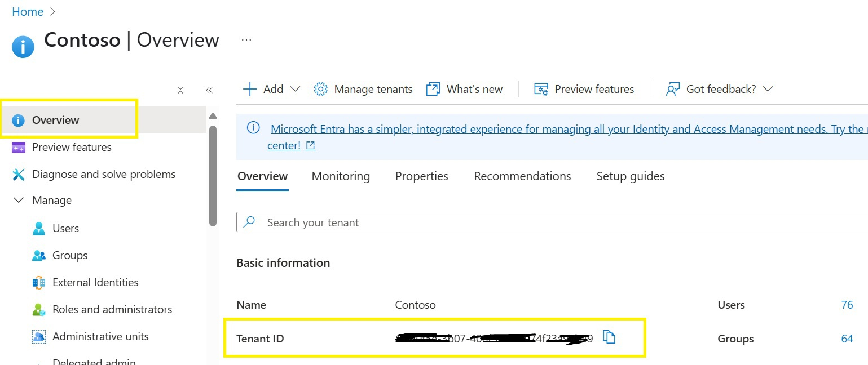
Task: Open Roles and administrators
Action: 112,309
